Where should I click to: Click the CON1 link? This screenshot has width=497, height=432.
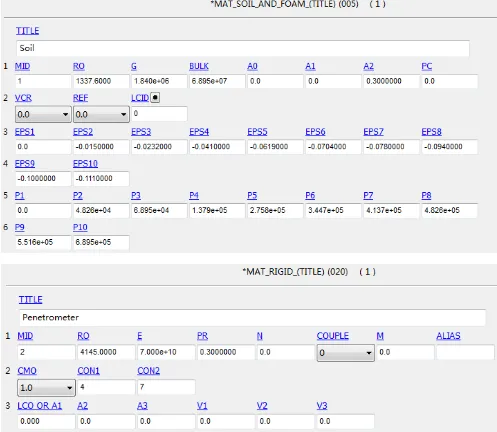click(x=88, y=371)
